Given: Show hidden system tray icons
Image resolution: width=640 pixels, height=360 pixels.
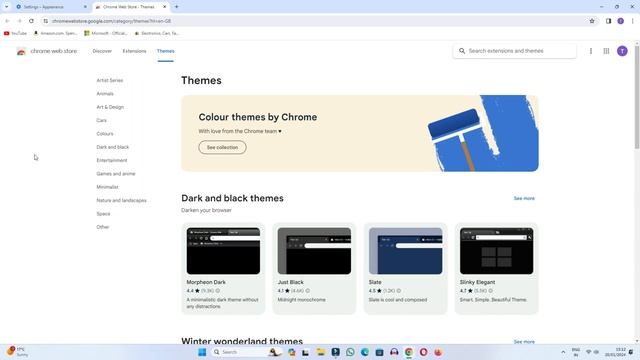Looking at the screenshot, I should (563, 352).
